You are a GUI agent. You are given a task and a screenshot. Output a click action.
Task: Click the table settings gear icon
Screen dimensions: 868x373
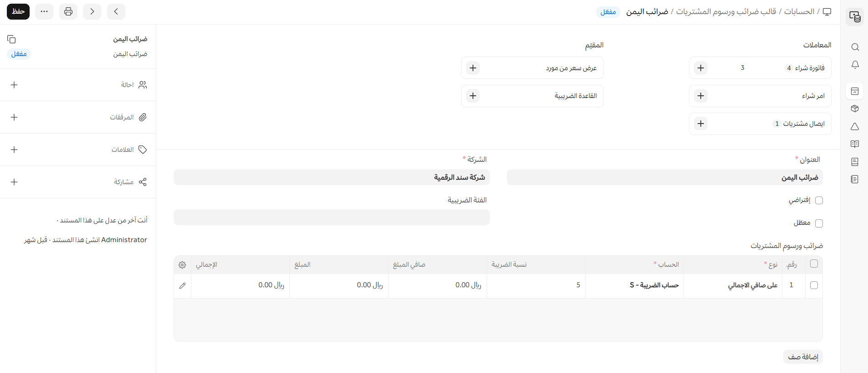point(182,265)
